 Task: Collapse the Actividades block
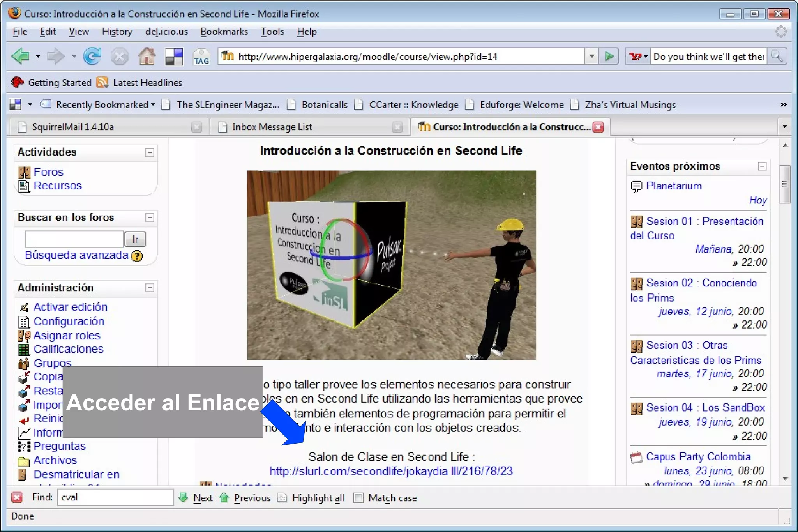point(150,152)
